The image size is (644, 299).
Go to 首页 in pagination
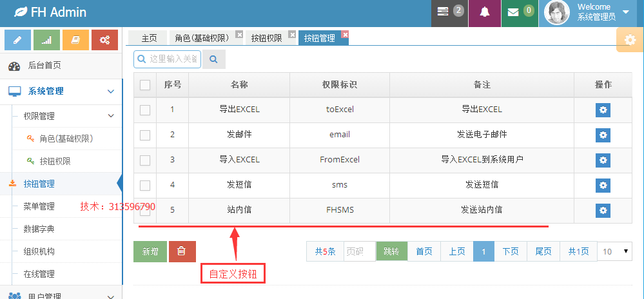(x=424, y=251)
